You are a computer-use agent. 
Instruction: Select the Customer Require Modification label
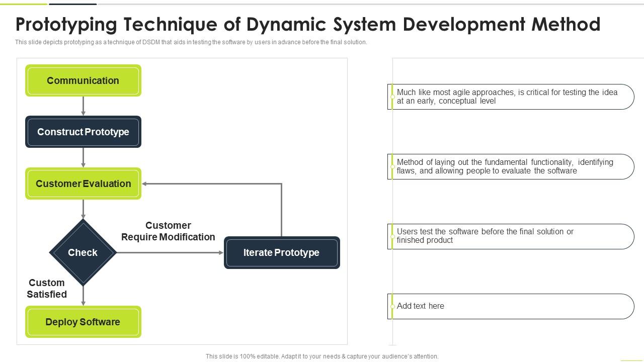(x=169, y=231)
